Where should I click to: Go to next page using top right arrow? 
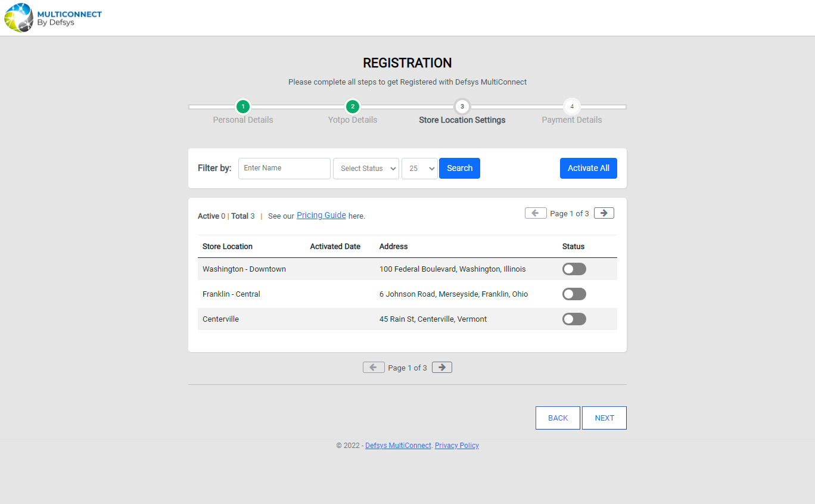[604, 213]
